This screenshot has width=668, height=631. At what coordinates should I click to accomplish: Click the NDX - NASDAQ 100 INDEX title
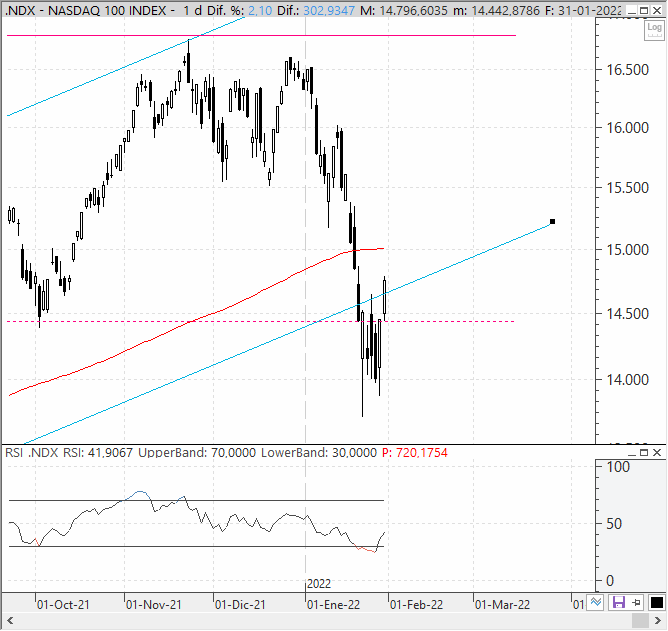85,10
